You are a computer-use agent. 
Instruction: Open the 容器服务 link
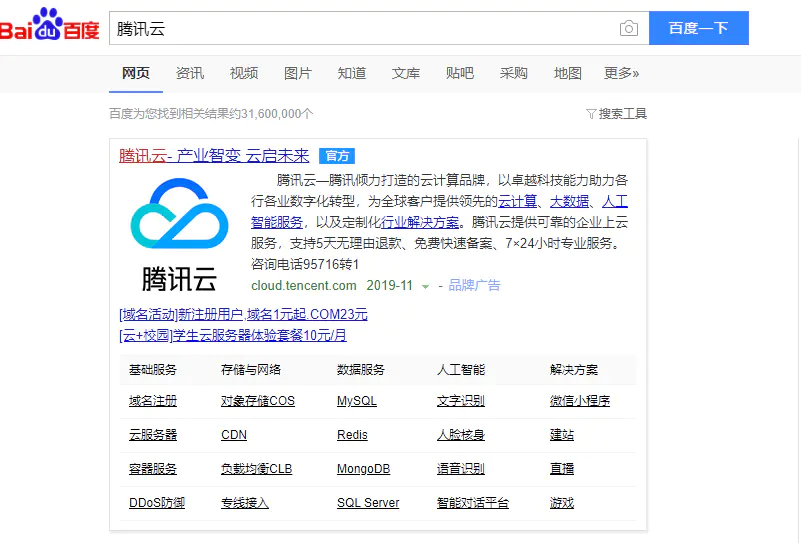click(x=153, y=468)
